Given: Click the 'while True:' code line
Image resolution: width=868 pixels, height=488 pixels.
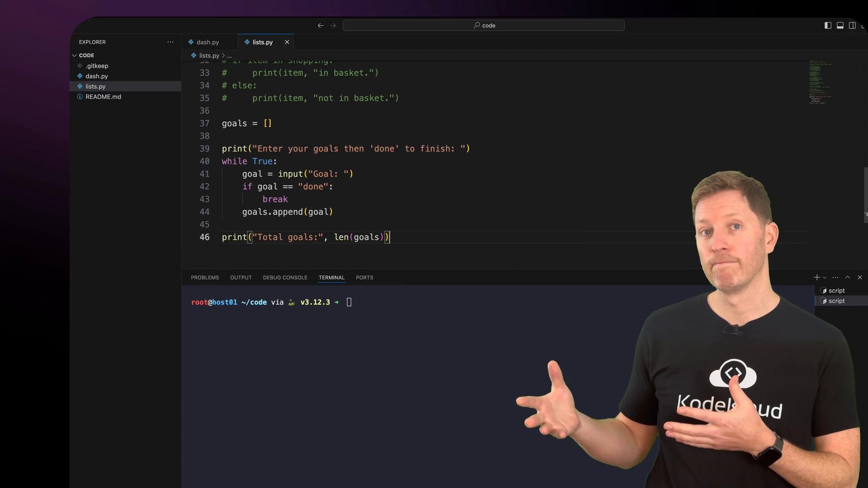Looking at the screenshot, I should pos(249,161).
